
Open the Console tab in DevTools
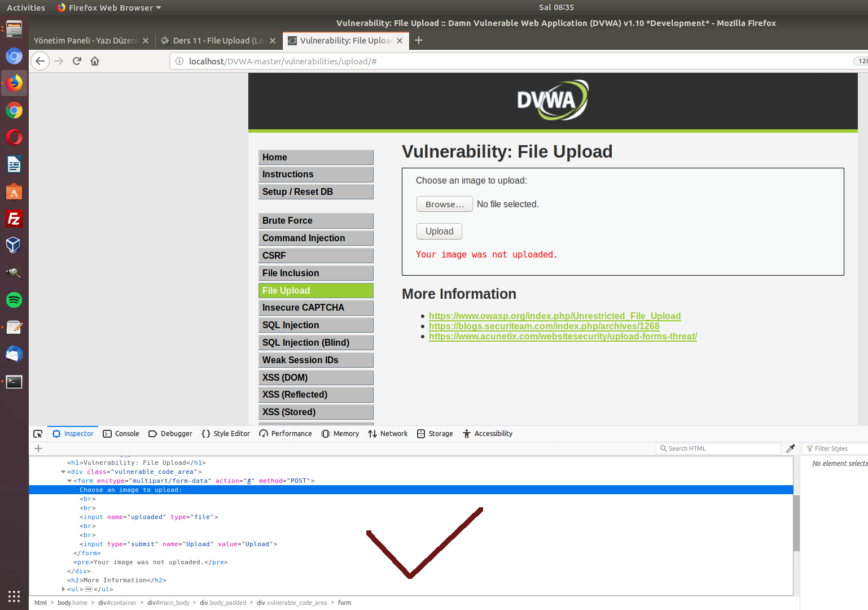coord(121,434)
